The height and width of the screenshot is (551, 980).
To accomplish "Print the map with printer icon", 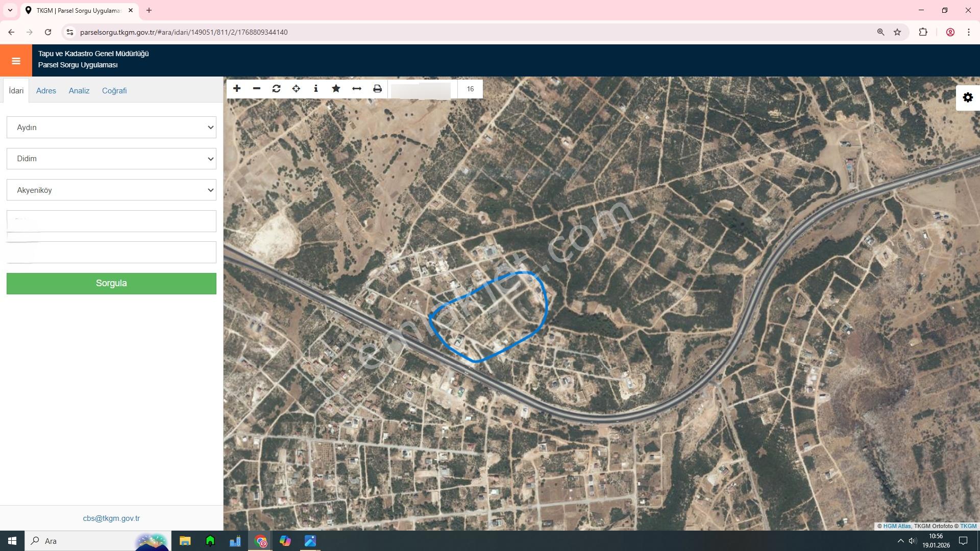I will 377,89.
